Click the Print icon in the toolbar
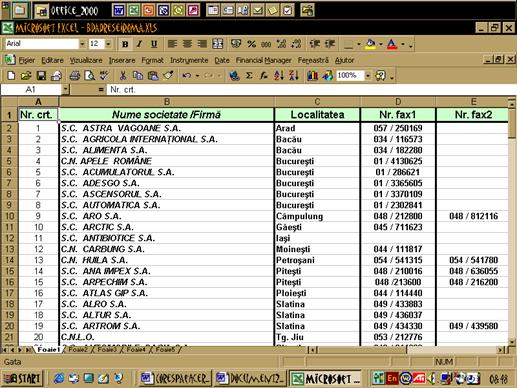The image size is (517, 388). 74,76
